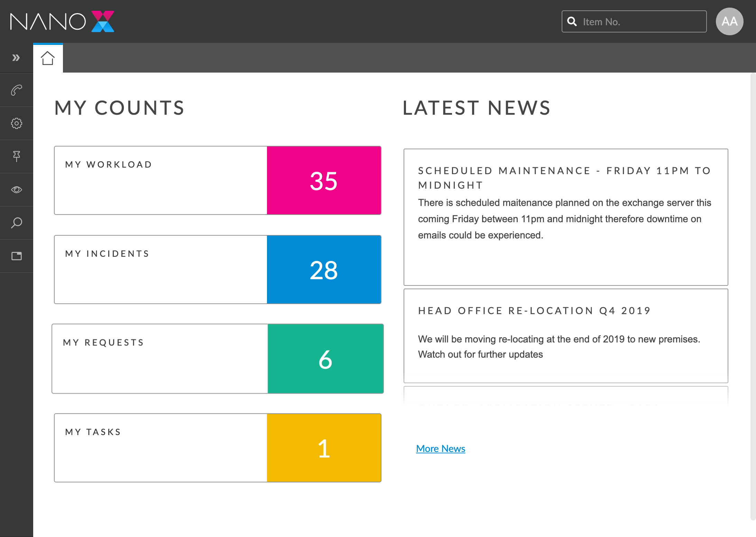Open the magnifier search icon in sidebar
Viewport: 756px width, 537px height.
point(16,223)
